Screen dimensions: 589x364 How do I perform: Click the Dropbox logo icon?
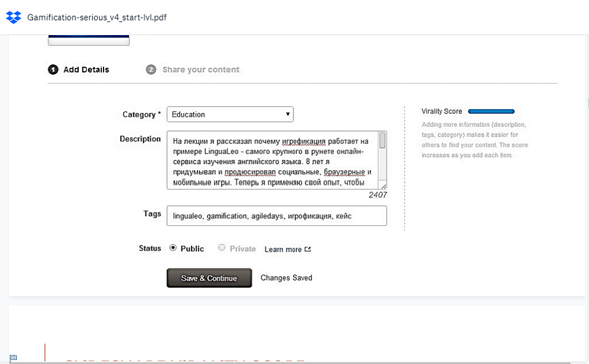tap(13, 17)
